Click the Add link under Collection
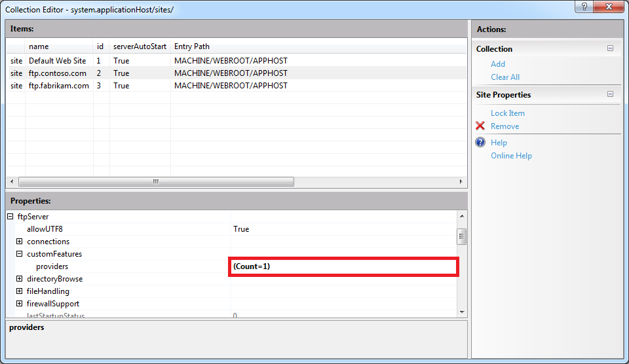This screenshot has height=364, width=629. (498, 64)
